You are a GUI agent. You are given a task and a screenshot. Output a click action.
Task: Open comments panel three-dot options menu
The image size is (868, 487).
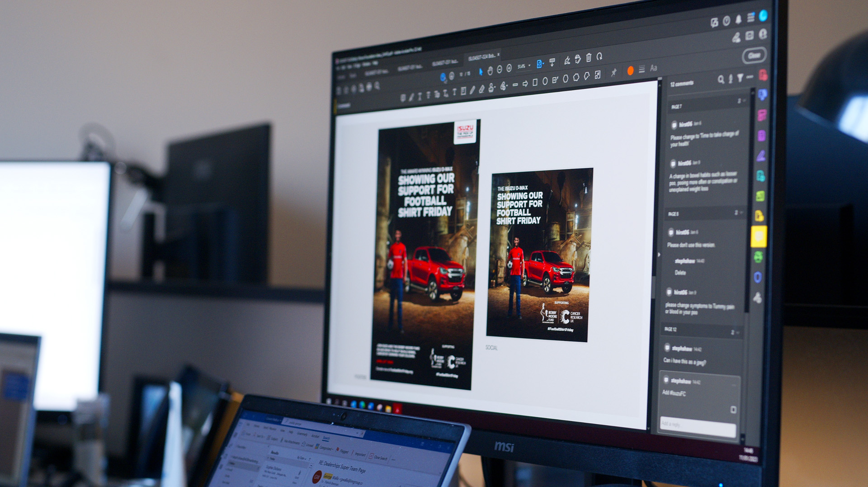coord(750,77)
